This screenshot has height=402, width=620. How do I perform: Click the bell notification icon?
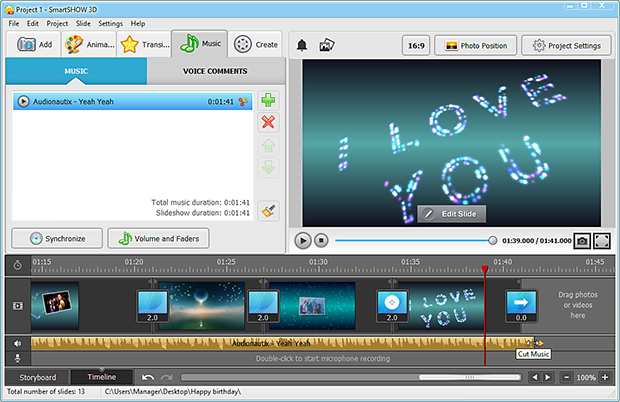click(302, 45)
